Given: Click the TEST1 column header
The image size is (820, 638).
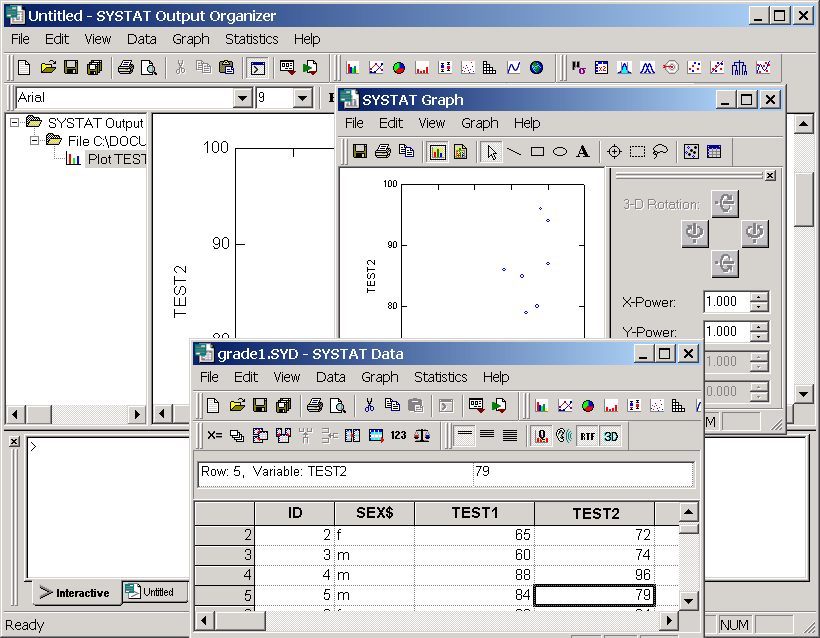Looking at the screenshot, I should 475,513.
